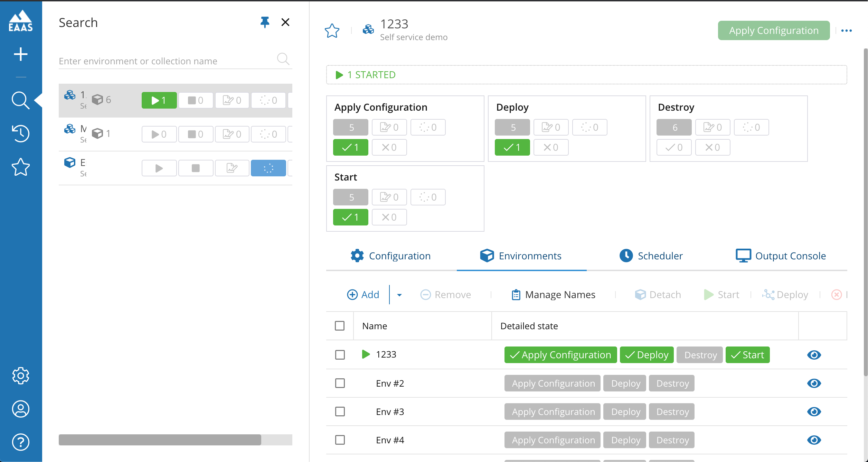The width and height of the screenshot is (868, 462).
Task: Check the Env #3 row checkbox
Action: 340,412
